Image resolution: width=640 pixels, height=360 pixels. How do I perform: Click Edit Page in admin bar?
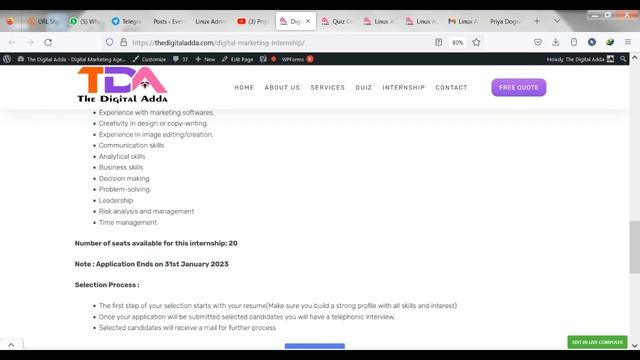(x=238, y=59)
